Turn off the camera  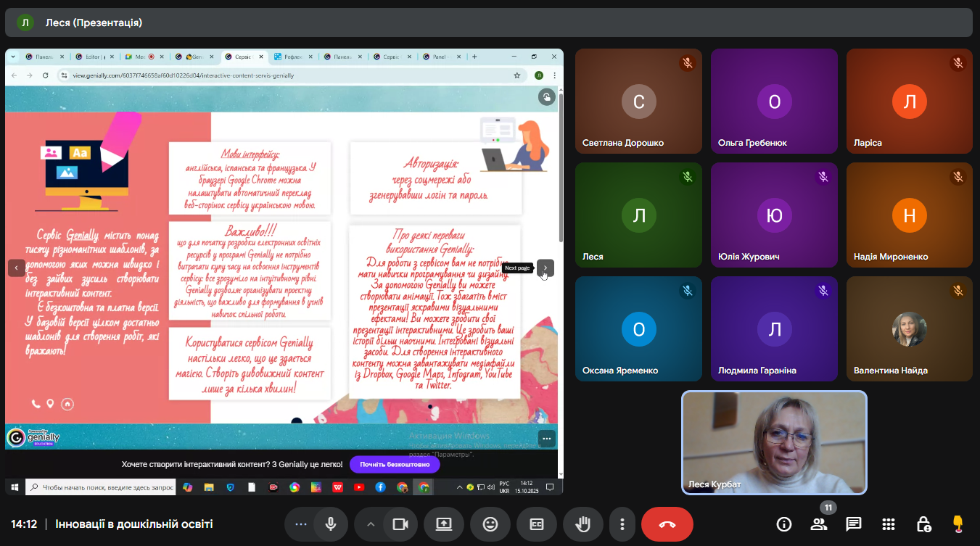pos(400,524)
